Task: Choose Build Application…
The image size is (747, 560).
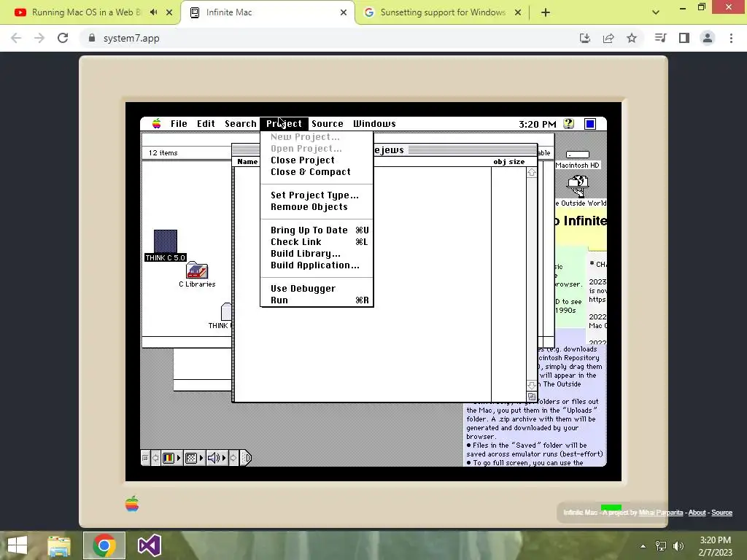Action: pyautogui.click(x=317, y=265)
